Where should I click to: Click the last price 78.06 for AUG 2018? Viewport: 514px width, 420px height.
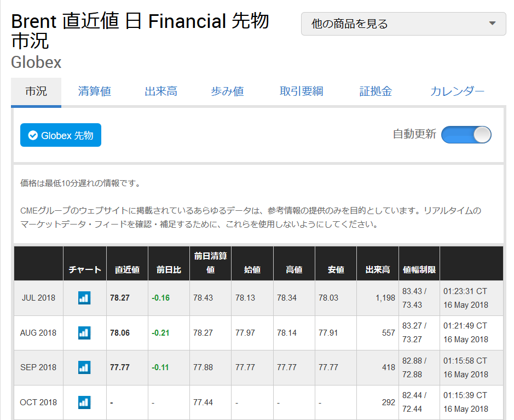pyautogui.click(x=120, y=333)
